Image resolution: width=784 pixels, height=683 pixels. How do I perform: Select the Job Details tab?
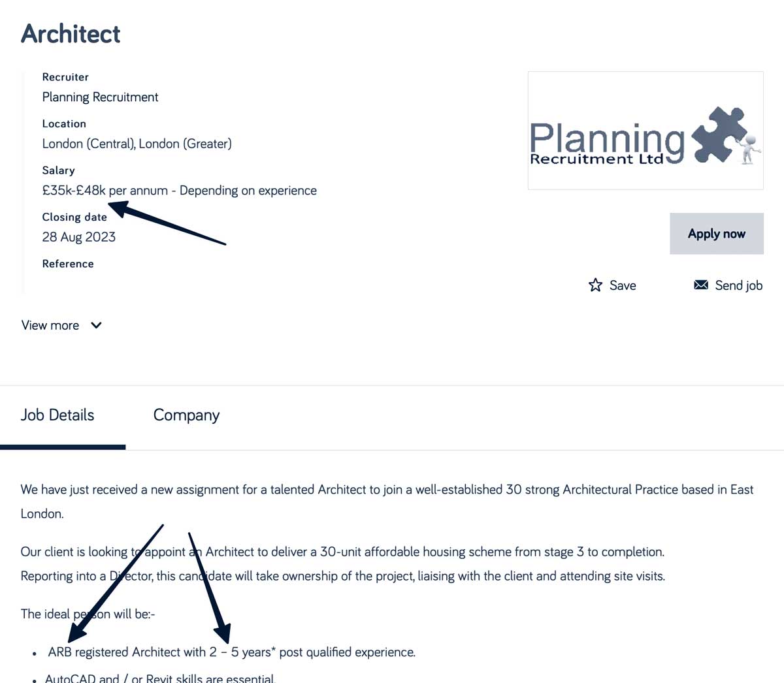point(57,415)
